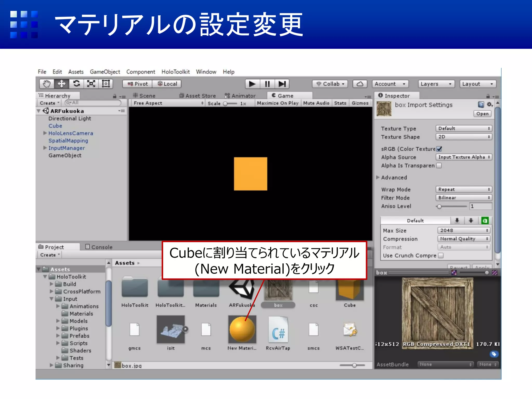532x399 pixels.
Task: Select the Rotate tool icon
Action: click(x=76, y=84)
